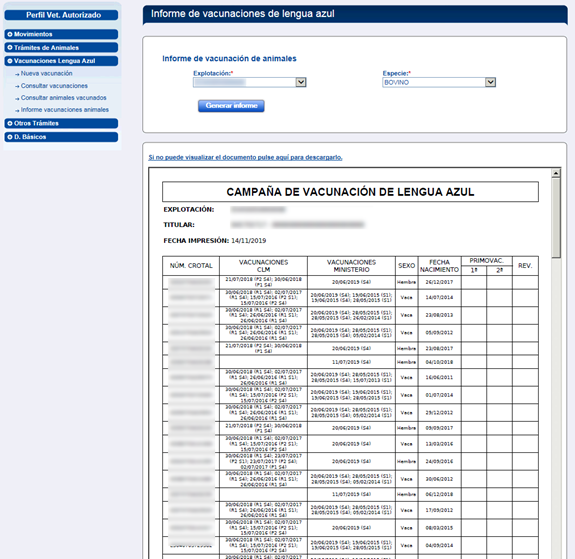Click the PRIMOVAC. column header
This screenshot has width=575, height=559.
pos(487,261)
